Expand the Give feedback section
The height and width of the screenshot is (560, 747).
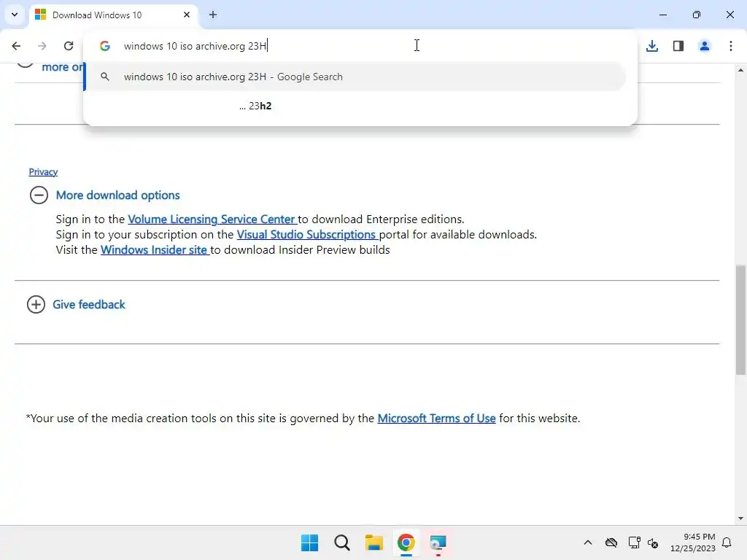pyautogui.click(x=36, y=304)
